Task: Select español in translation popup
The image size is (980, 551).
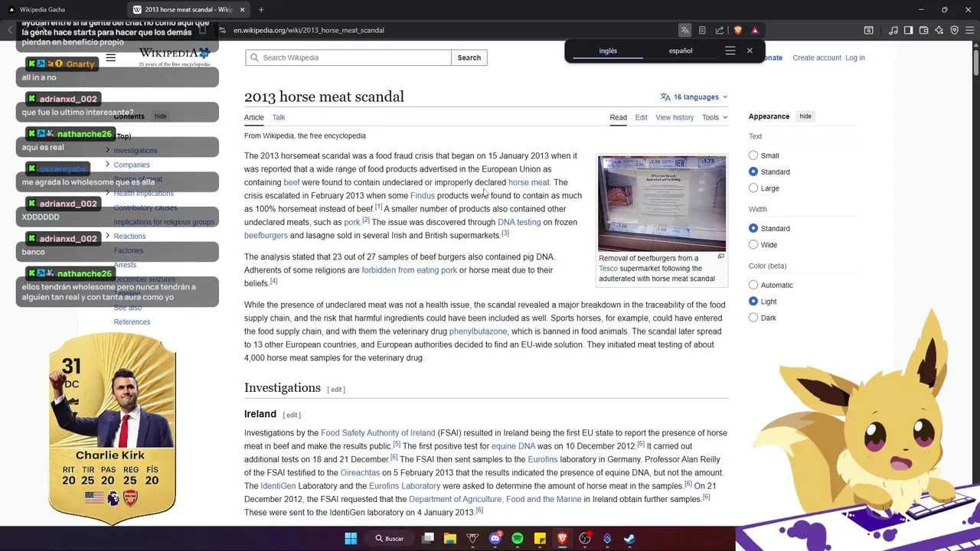Action: (681, 51)
